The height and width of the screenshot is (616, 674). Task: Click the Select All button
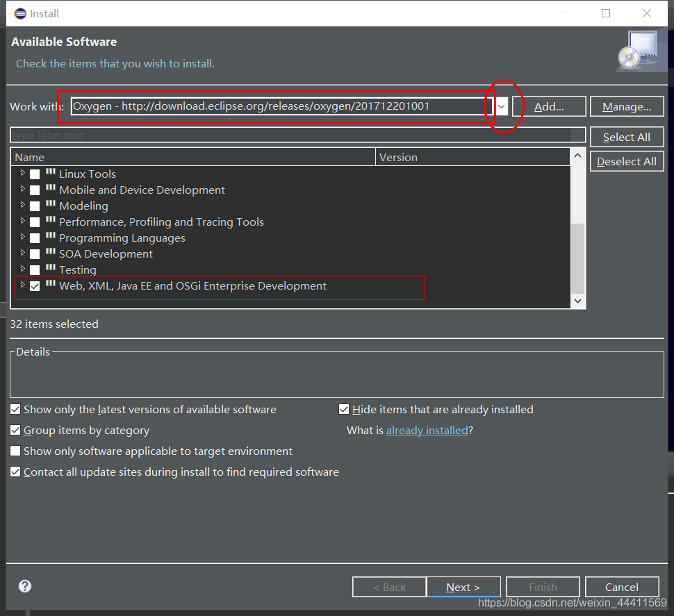click(627, 137)
